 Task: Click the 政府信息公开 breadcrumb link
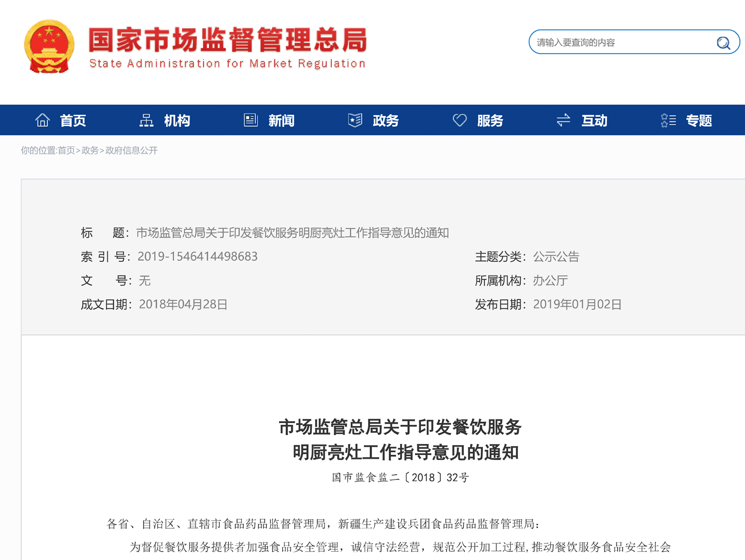tap(131, 151)
